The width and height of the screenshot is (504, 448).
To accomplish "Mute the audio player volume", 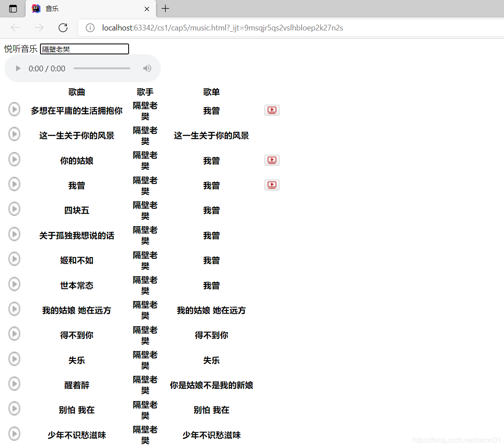I will (x=147, y=68).
